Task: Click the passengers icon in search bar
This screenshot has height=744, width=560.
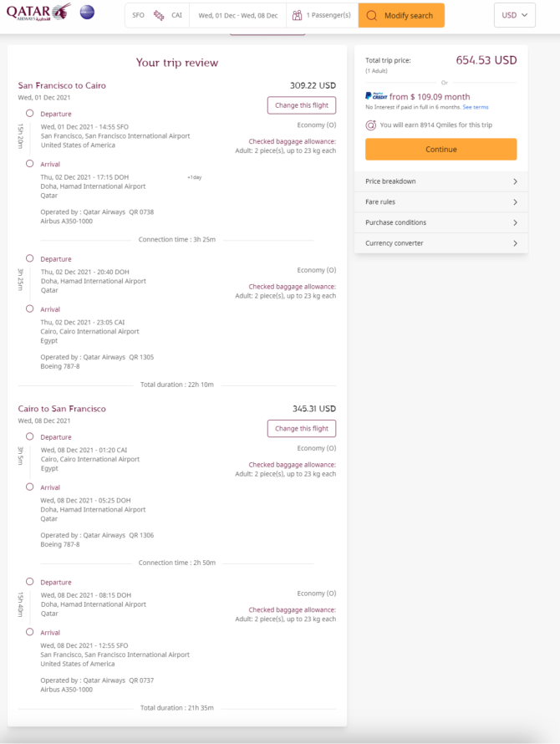Action: point(297,15)
